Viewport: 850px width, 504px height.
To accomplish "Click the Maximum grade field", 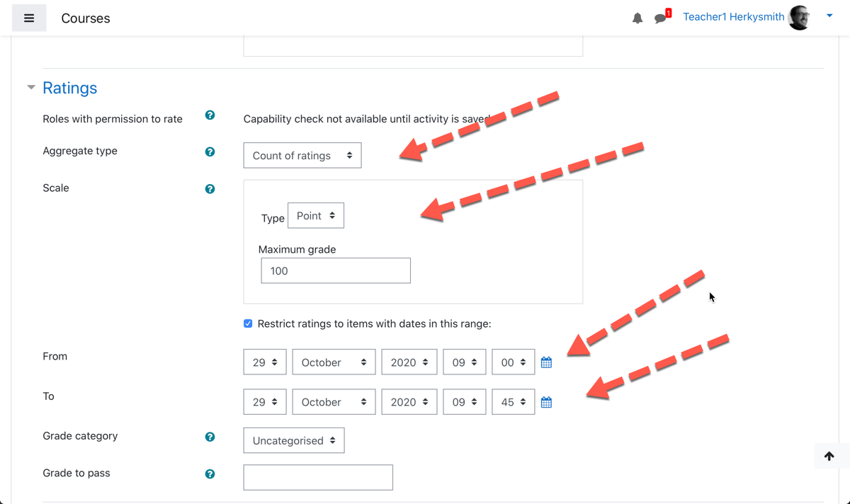I will point(336,270).
